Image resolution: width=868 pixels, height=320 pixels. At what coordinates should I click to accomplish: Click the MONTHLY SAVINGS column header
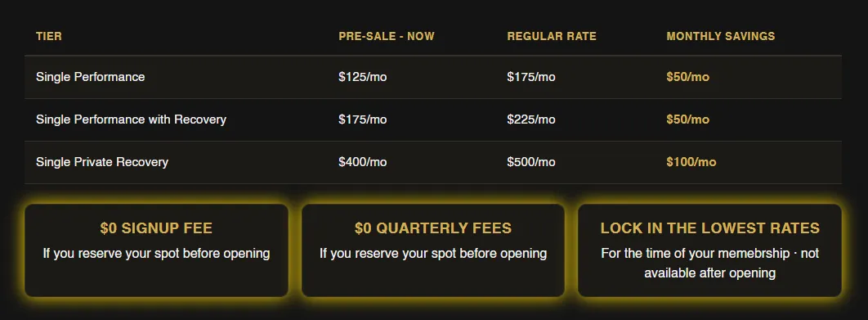(720, 37)
